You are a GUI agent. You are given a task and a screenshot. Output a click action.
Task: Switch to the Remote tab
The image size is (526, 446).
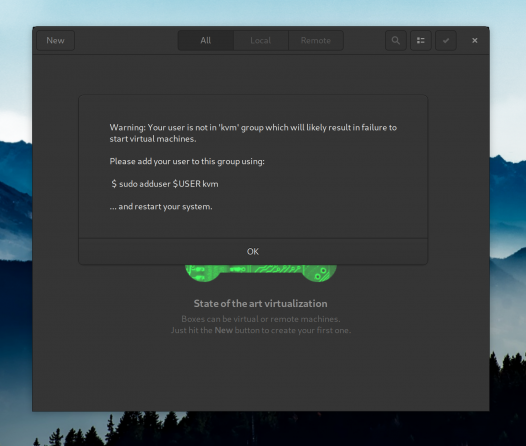316,41
